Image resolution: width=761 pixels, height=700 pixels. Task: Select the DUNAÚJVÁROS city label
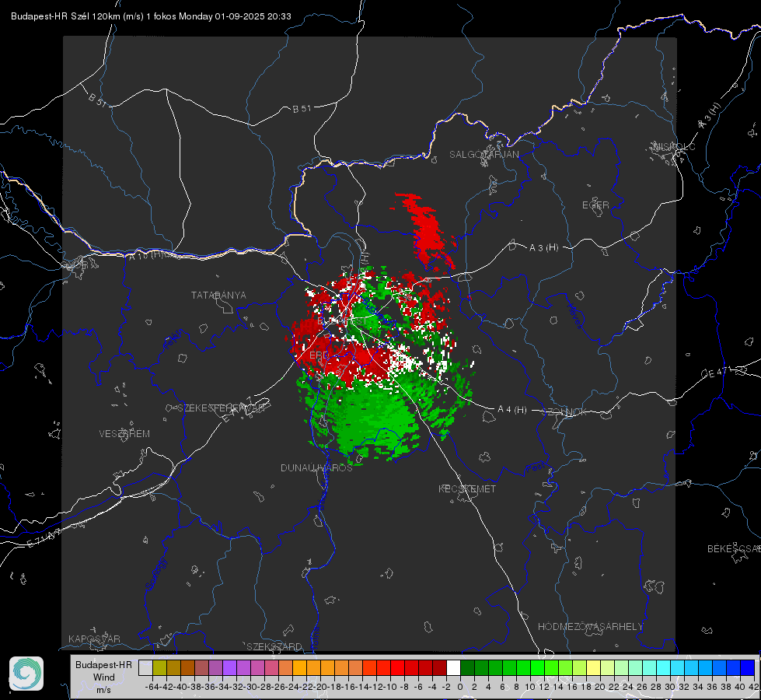[x=316, y=467]
